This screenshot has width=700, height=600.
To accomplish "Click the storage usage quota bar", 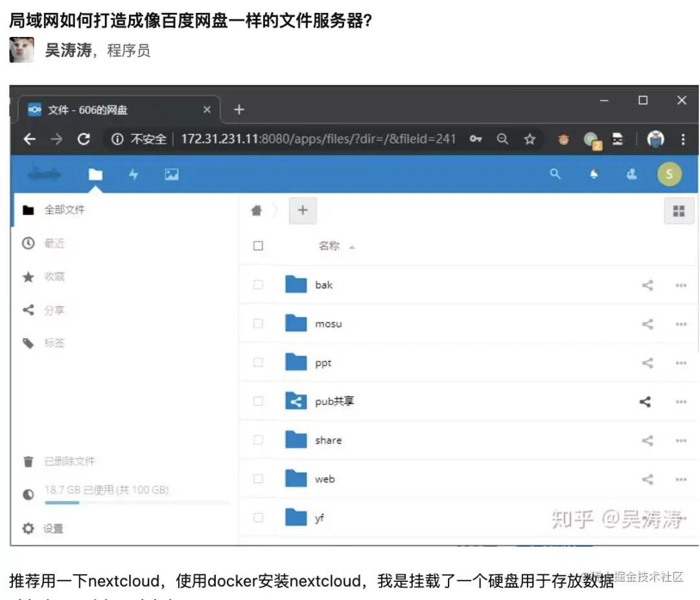I will (137, 503).
